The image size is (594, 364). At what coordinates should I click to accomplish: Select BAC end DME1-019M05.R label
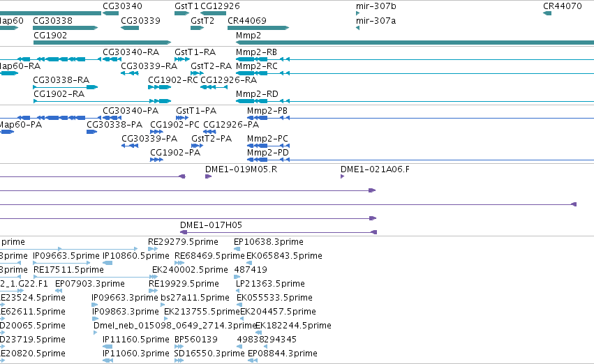(241, 169)
